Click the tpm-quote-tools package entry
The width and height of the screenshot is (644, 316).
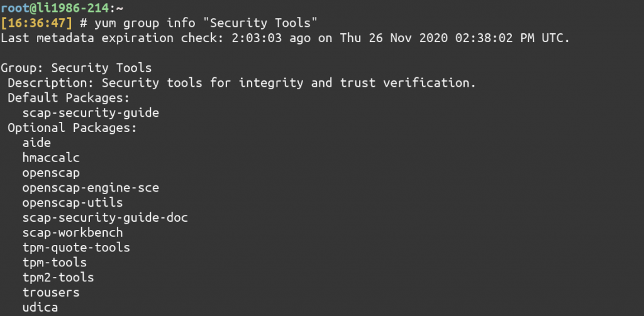pos(76,247)
